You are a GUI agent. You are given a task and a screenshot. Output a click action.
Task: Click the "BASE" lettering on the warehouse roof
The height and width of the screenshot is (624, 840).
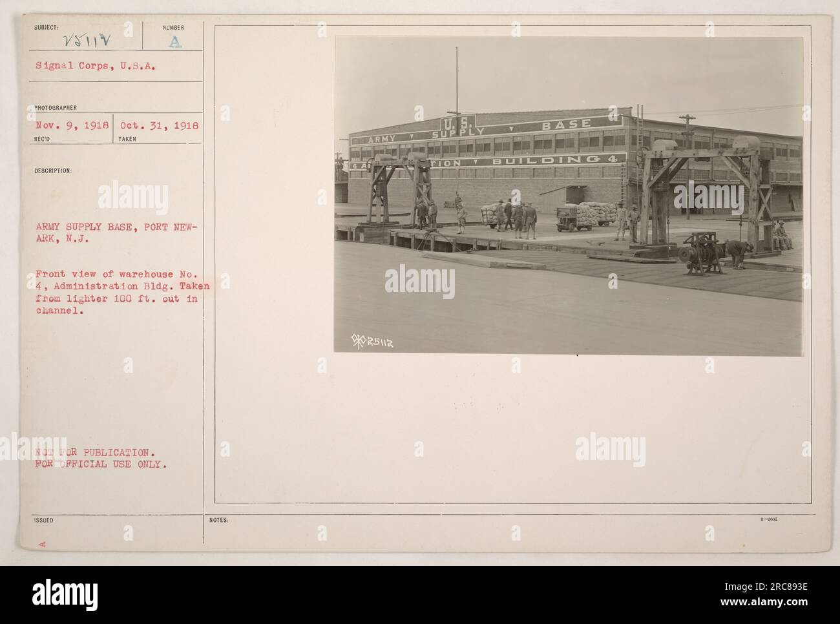(567, 123)
